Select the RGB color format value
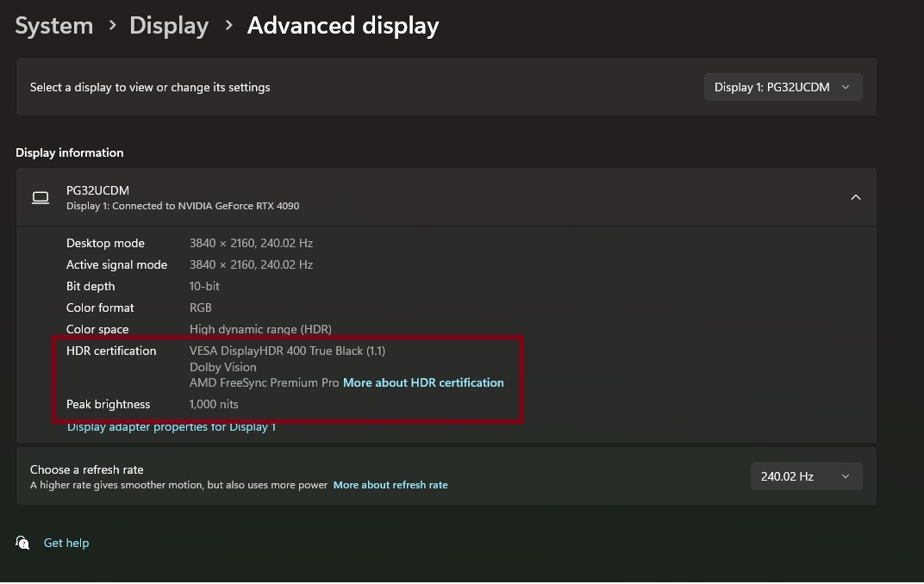 click(200, 308)
